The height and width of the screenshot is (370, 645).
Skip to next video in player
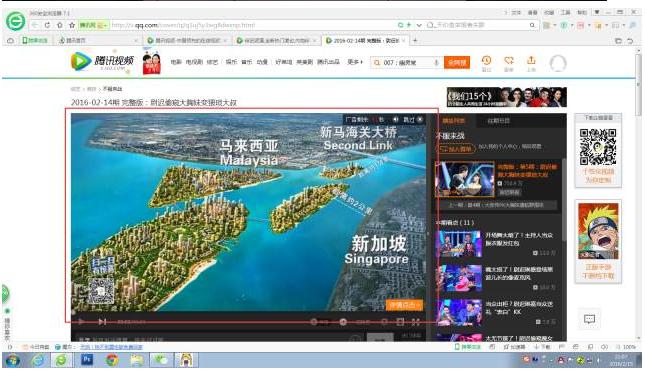(x=102, y=321)
